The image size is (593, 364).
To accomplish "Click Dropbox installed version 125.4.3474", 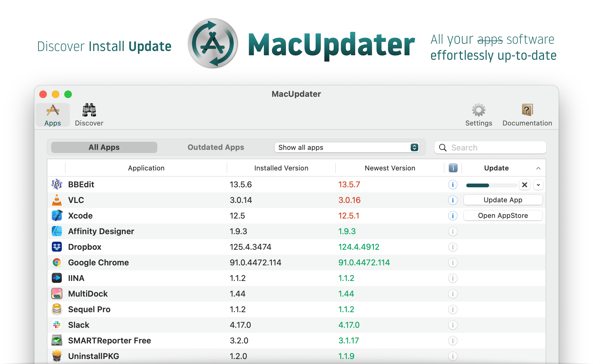I will pyautogui.click(x=251, y=247).
